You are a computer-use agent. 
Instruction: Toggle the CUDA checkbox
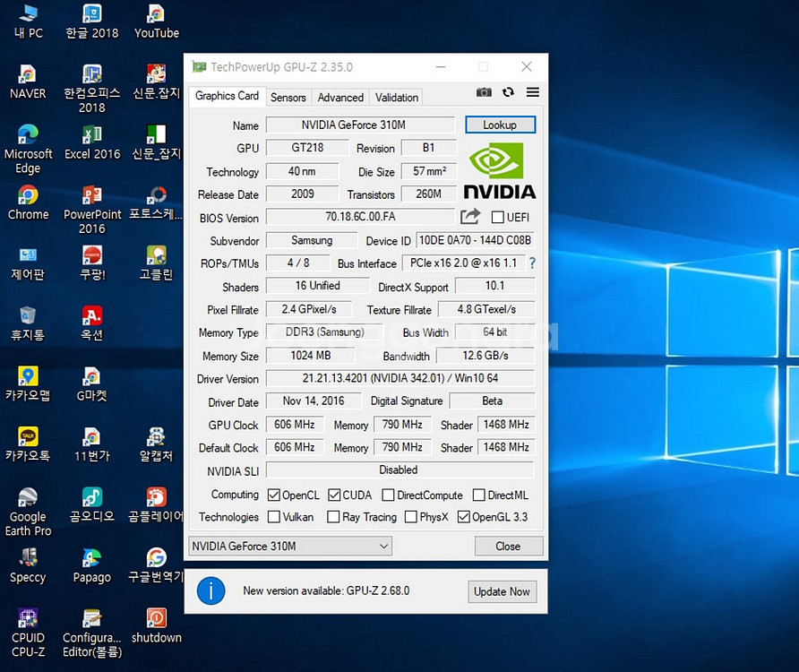pyautogui.click(x=334, y=495)
